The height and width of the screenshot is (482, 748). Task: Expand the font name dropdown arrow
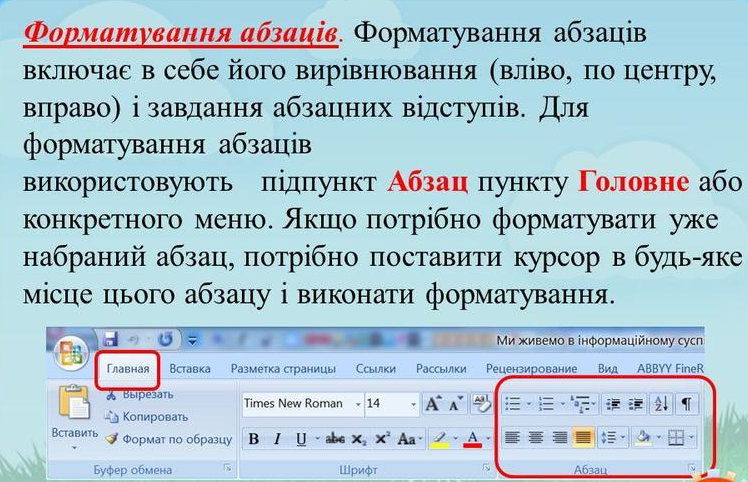click(358, 404)
